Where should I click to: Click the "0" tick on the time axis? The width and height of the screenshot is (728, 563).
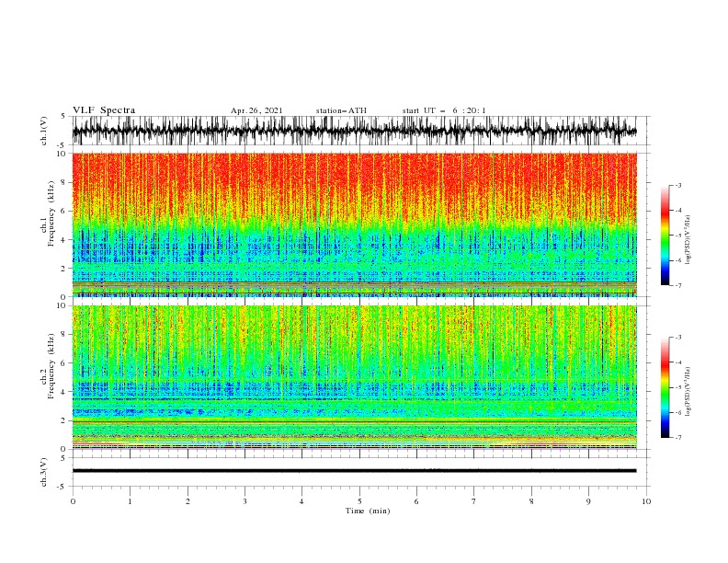tap(73, 501)
